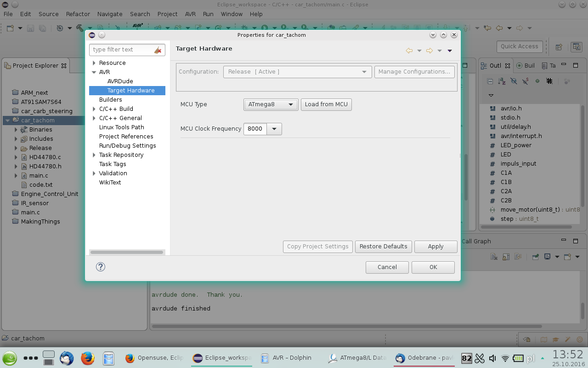Click Collapse All icon in Outline toolbar
The image size is (588, 368).
click(490, 81)
